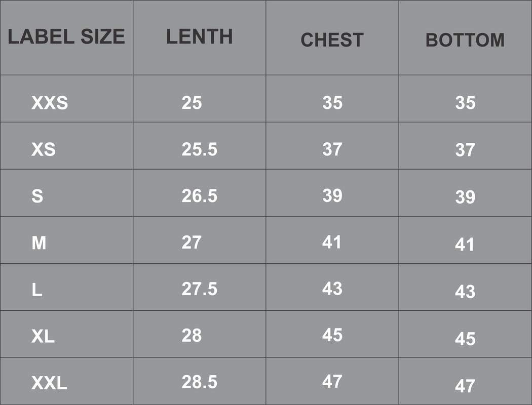Select the XXS size label cell
532x405 pixels.
pos(50,103)
